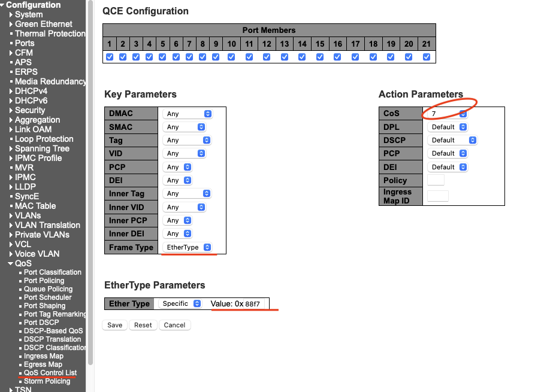Click the Save button

coord(115,325)
